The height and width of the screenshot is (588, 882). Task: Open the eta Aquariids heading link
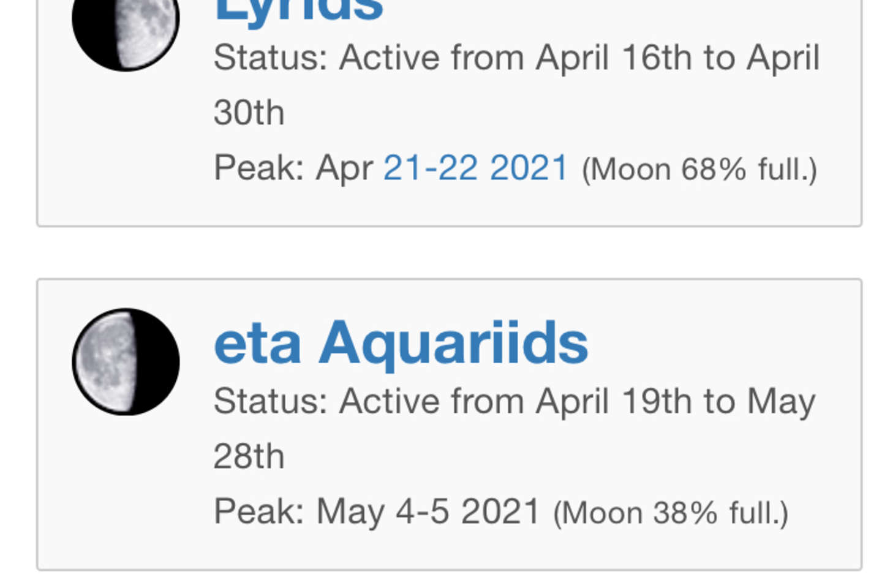(x=401, y=344)
